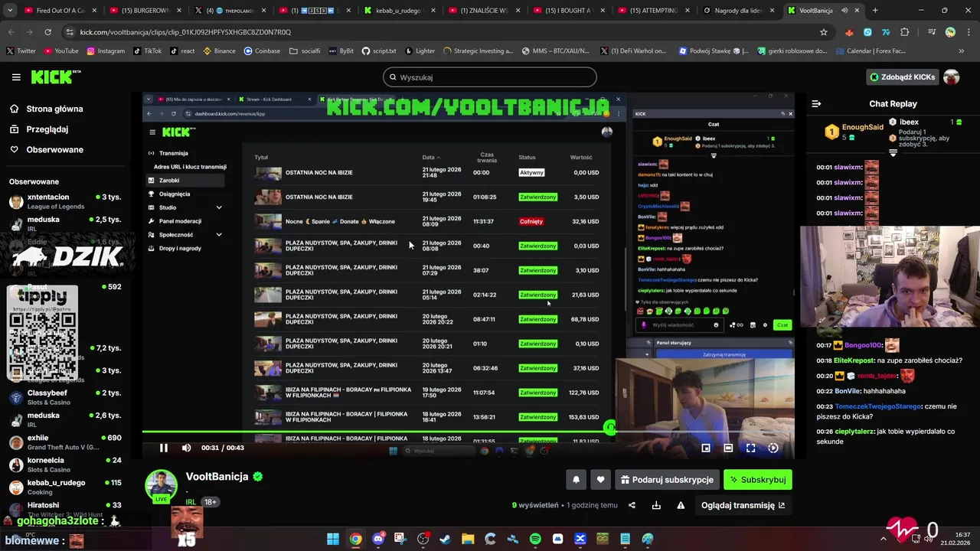Viewport: 980px width, 551px height.
Task: Show more bookmarks overflow chevron
Action: pyautogui.click(x=962, y=51)
